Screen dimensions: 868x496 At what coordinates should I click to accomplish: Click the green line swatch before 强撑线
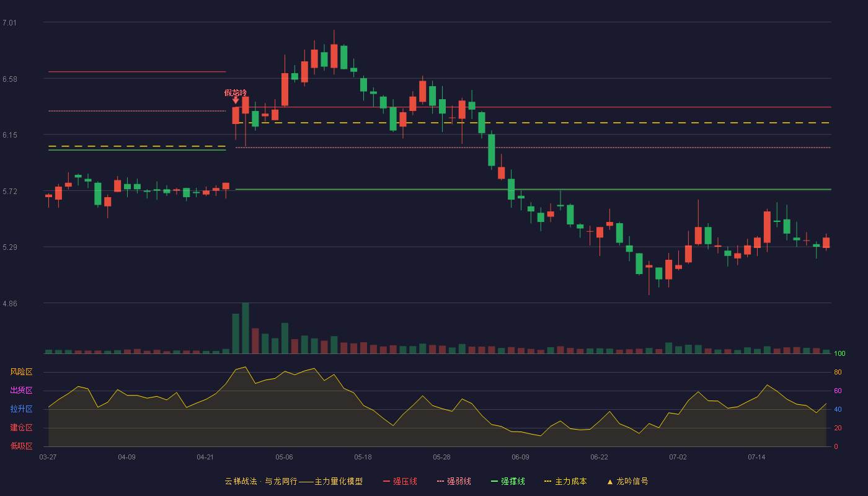click(x=495, y=482)
